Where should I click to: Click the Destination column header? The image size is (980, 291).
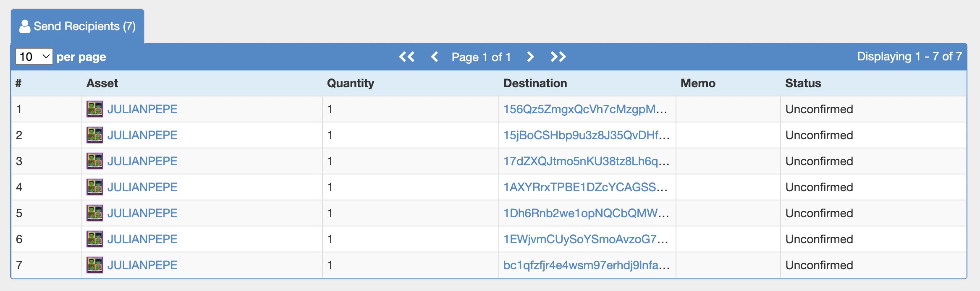pos(535,83)
